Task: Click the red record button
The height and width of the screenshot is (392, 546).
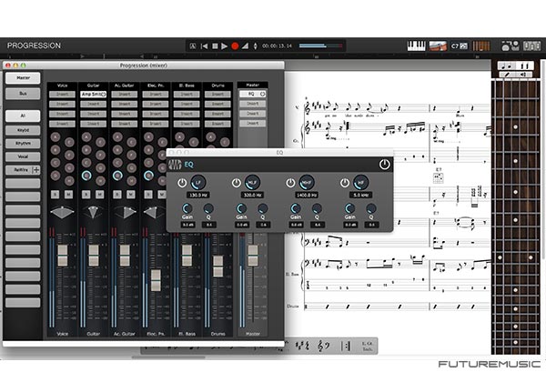Action: tap(235, 46)
